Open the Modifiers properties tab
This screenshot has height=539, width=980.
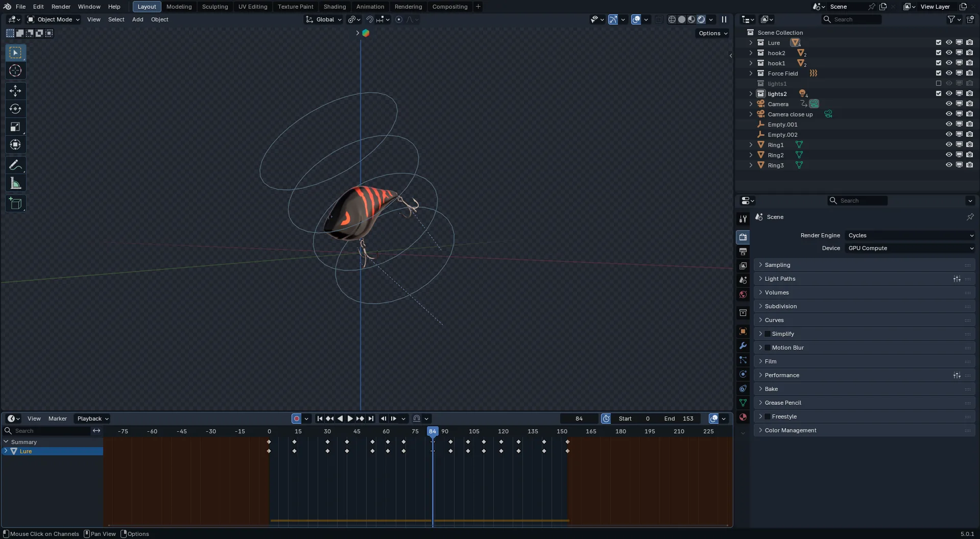tap(743, 346)
